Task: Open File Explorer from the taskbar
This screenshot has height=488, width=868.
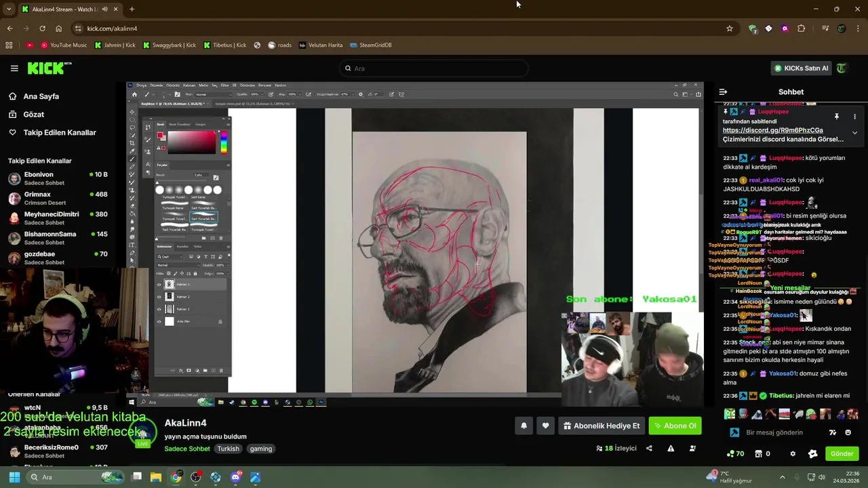Action: point(156,477)
